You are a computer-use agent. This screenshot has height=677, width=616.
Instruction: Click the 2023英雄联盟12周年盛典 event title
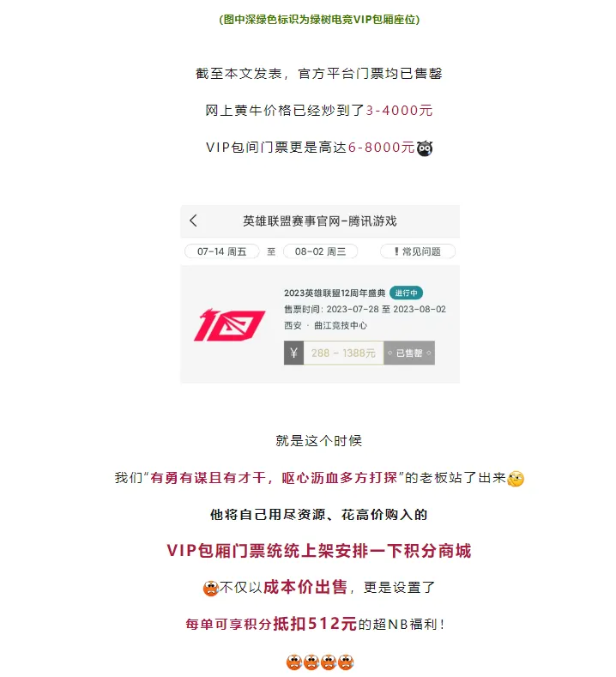pos(335,293)
